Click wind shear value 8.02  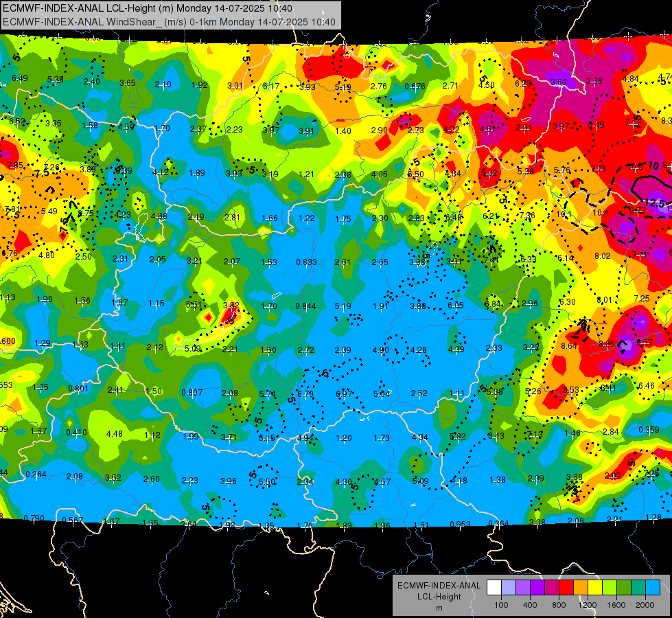pos(603,256)
